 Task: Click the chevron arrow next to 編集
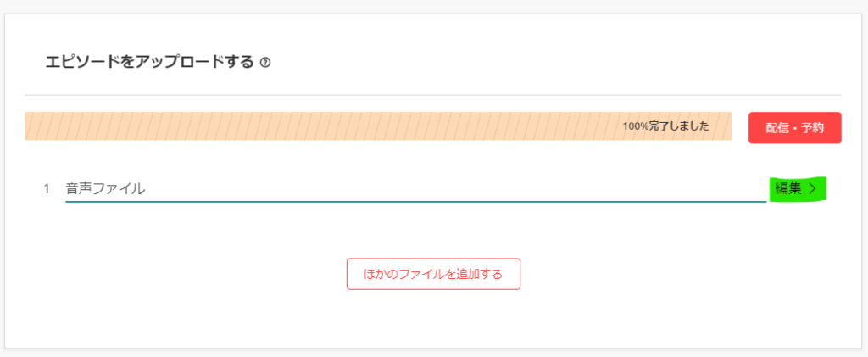tap(812, 189)
